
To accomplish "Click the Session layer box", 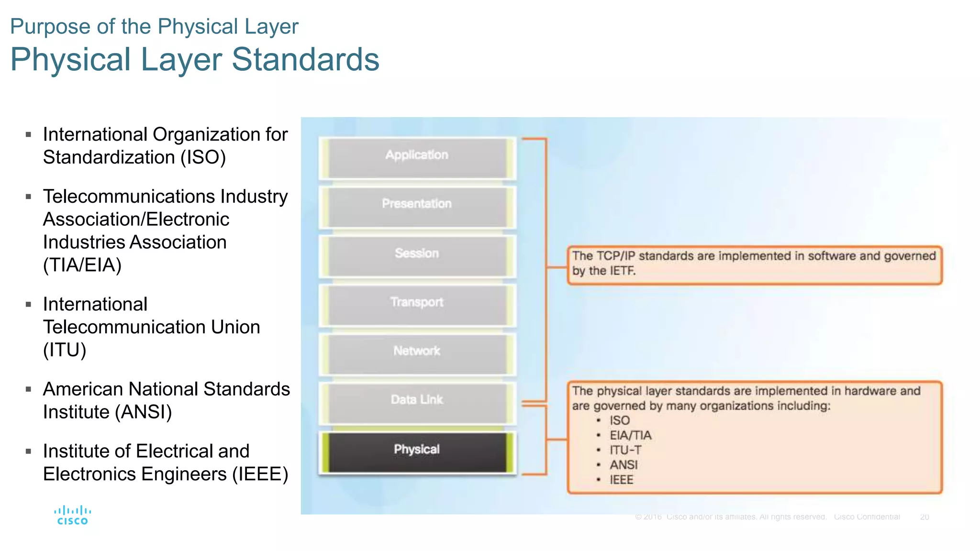I will tap(417, 255).
